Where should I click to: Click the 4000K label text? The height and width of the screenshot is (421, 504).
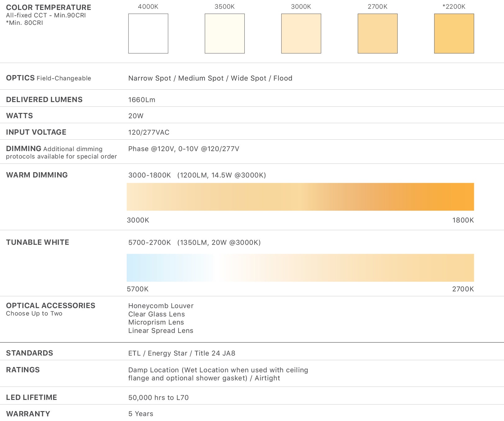pyautogui.click(x=148, y=7)
